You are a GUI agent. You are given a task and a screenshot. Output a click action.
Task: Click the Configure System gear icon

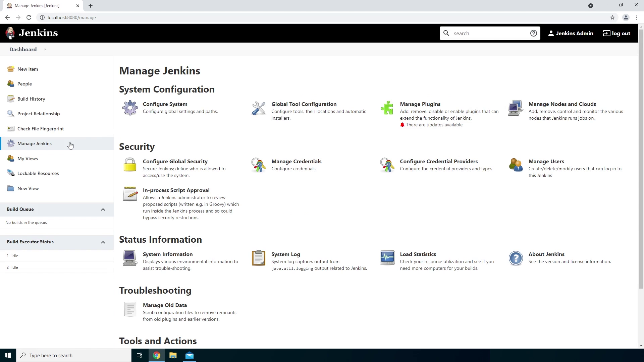pos(130,108)
